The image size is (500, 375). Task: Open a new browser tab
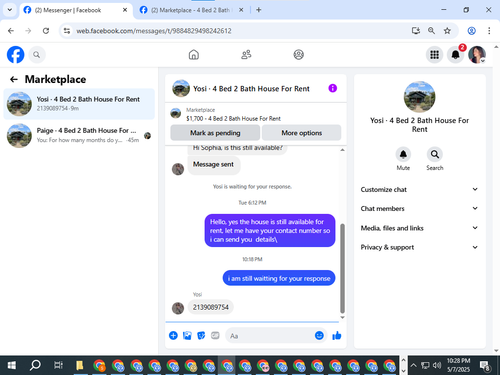pos(259,10)
